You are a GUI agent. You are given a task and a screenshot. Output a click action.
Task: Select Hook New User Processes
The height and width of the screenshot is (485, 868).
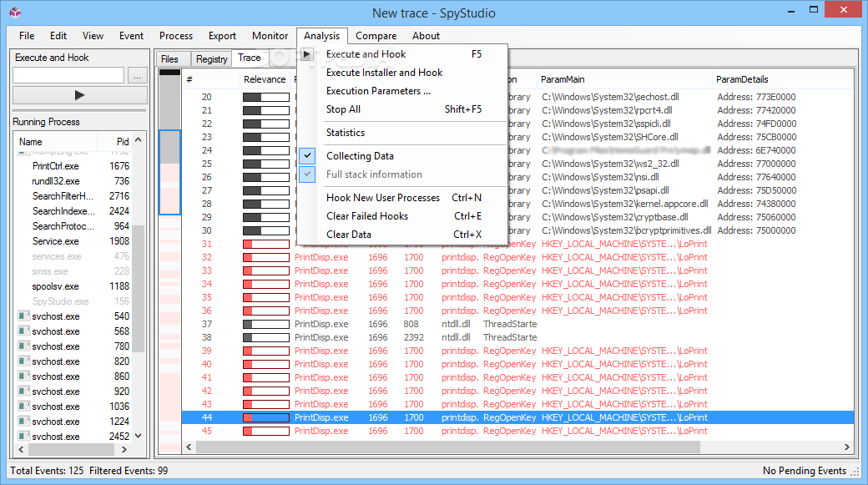click(402, 198)
